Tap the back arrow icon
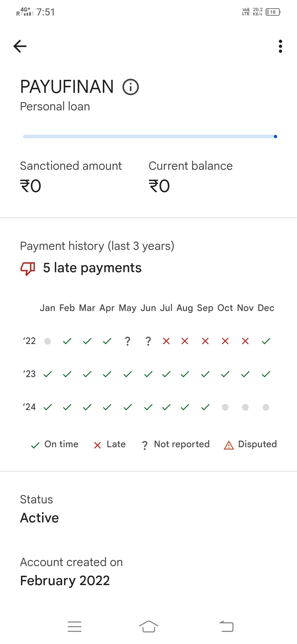The height and width of the screenshot is (644, 297). [x=20, y=46]
